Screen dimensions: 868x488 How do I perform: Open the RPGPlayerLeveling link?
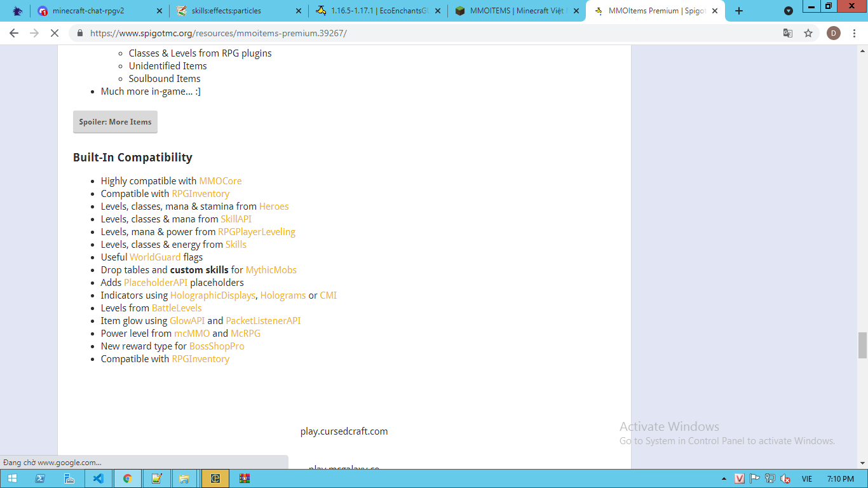(257, 232)
